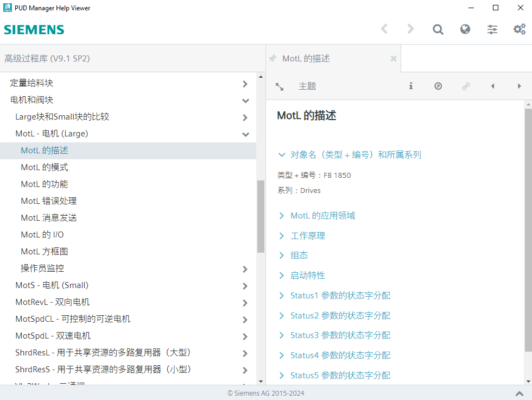Image resolution: width=532 pixels, height=400 pixels.
Task: Collapse 电机和阀块 tree node chevron
Action: [245, 101]
